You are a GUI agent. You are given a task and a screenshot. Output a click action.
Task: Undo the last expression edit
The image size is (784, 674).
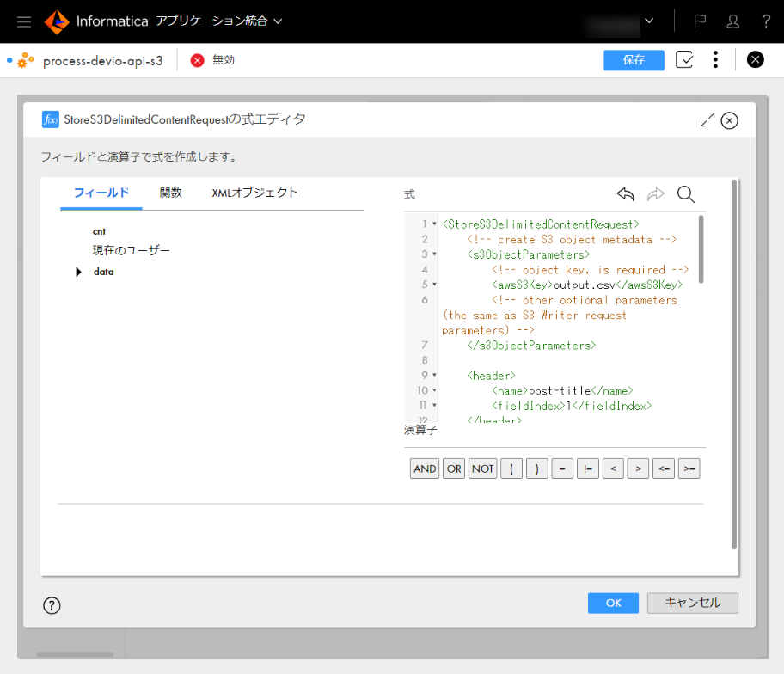625,194
